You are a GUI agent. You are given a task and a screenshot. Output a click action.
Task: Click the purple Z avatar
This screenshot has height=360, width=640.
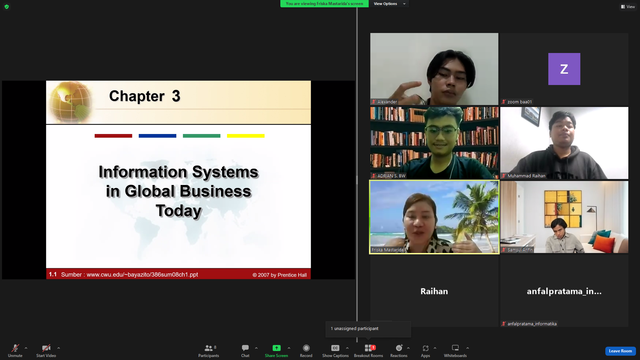click(x=564, y=69)
